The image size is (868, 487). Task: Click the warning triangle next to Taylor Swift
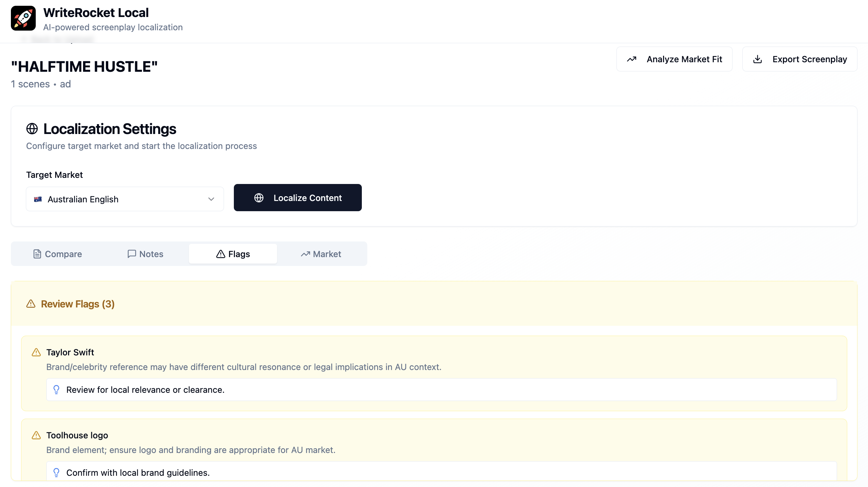click(36, 352)
